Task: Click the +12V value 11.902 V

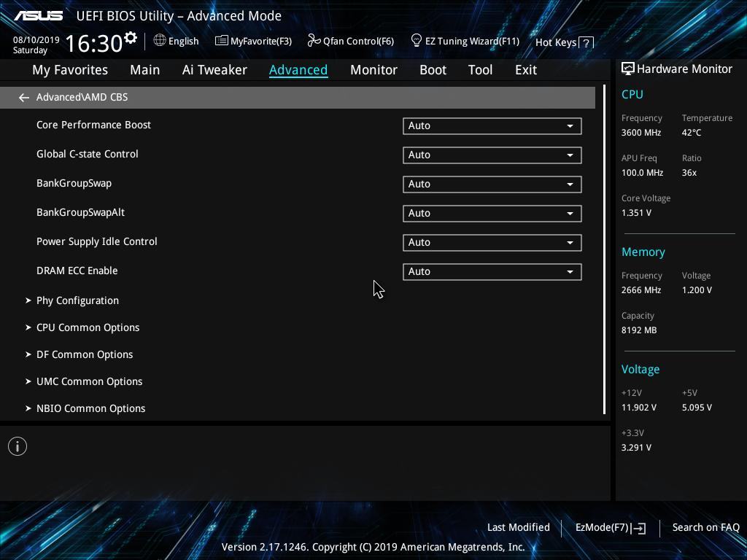Action: coord(638,408)
